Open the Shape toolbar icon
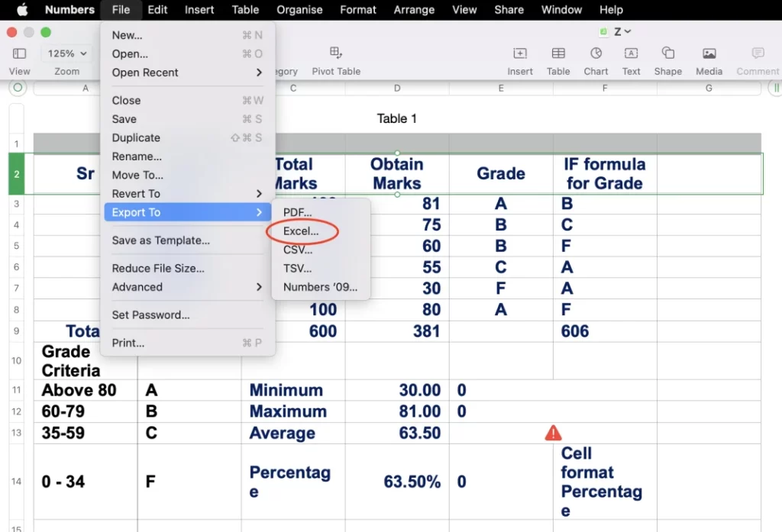 (x=667, y=53)
